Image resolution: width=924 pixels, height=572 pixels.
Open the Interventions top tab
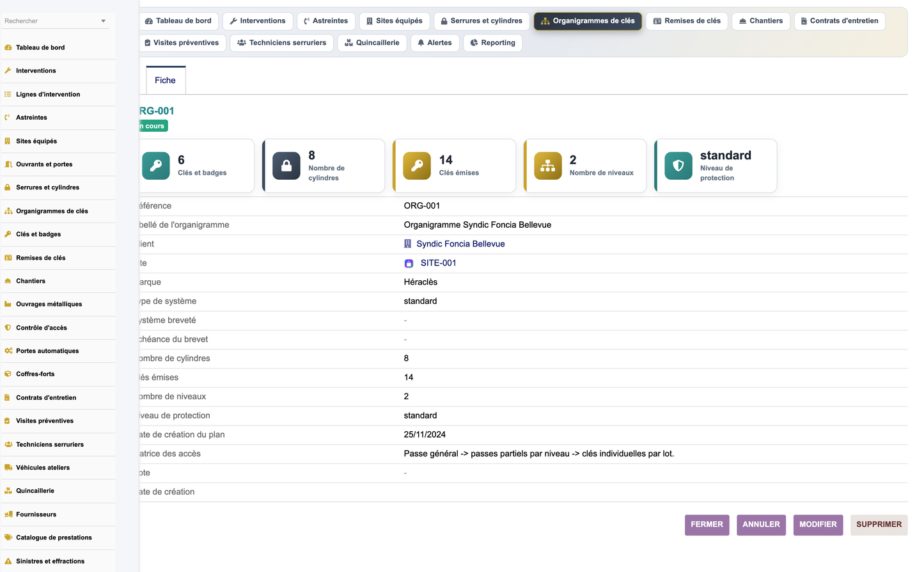(258, 21)
